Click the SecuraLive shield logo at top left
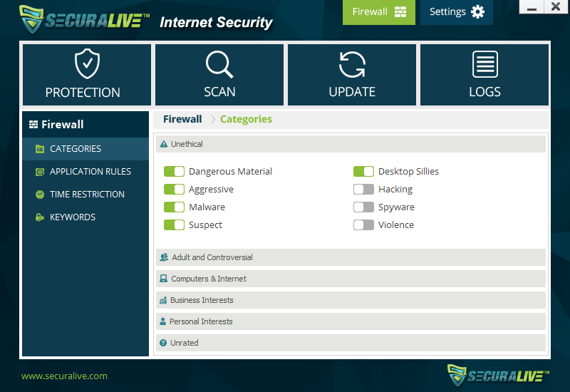Image resolution: width=570 pixels, height=392 pixels. click(31, 20)
